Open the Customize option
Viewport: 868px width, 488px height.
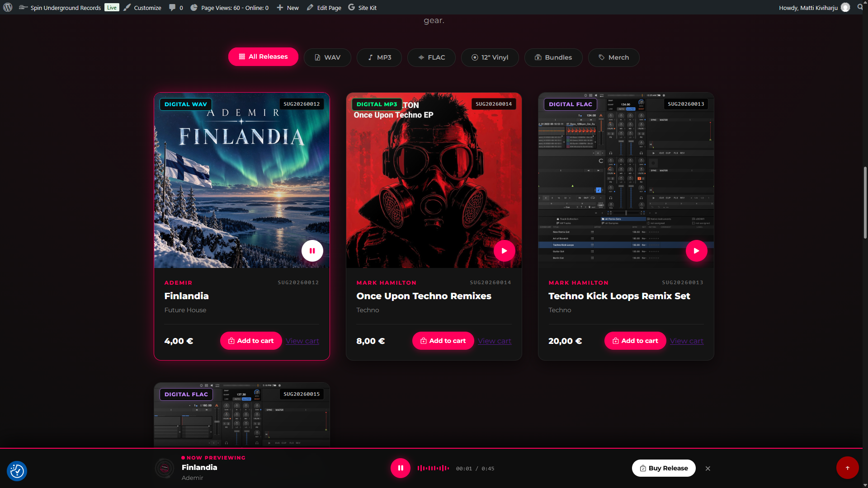(x=142, y=8)
